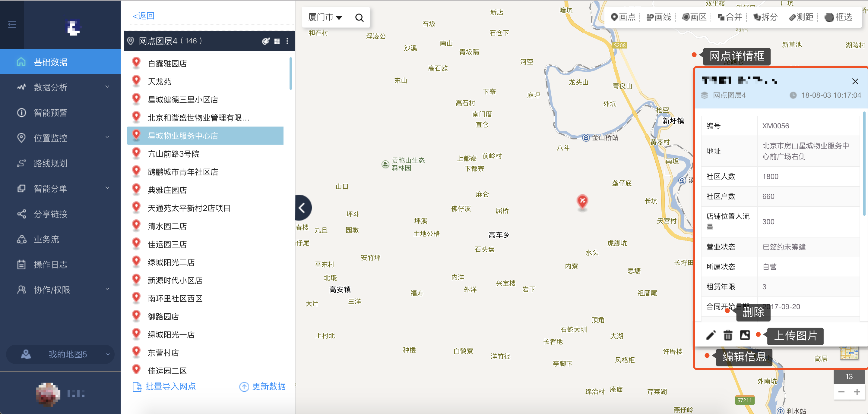
Task: Expand 智能分单 menu arrow
Action: (x=107, y=188)
